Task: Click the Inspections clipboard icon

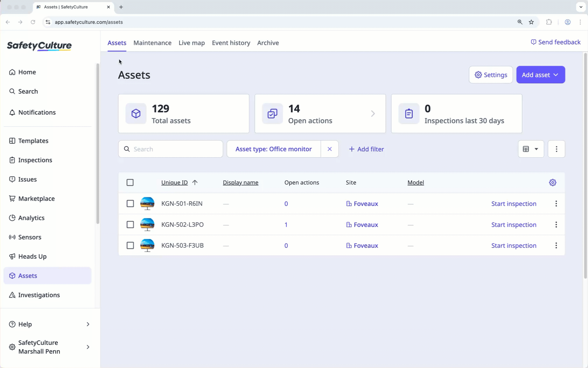Action: pos(409,114)
